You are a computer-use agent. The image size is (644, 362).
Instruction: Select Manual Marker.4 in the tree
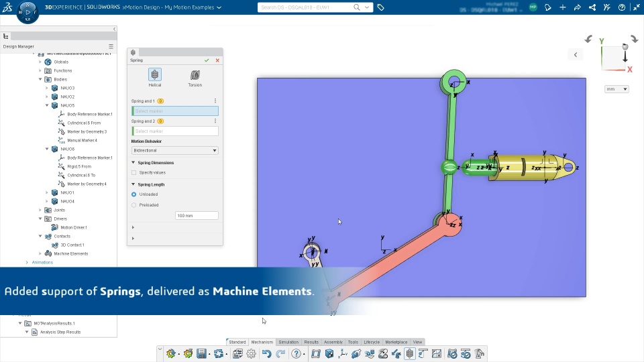(82, 140)
